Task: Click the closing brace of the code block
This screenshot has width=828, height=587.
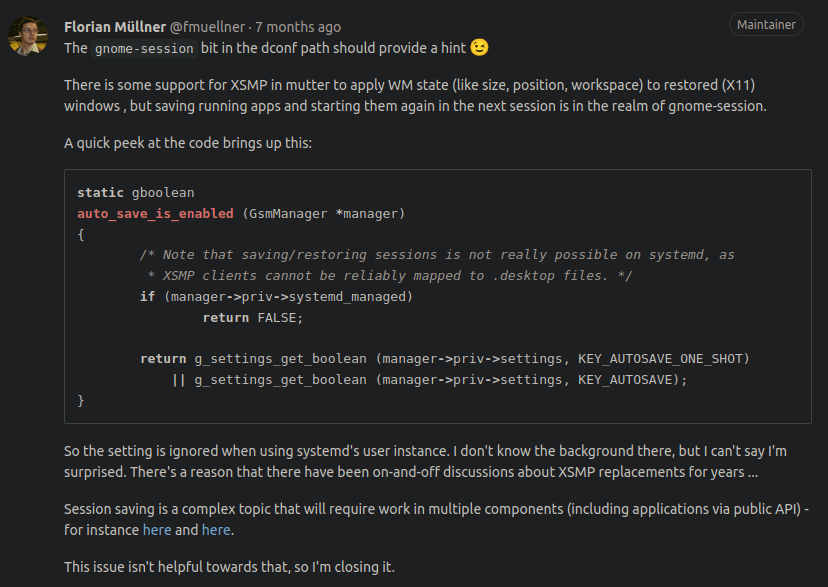Action: pos(81,401)
